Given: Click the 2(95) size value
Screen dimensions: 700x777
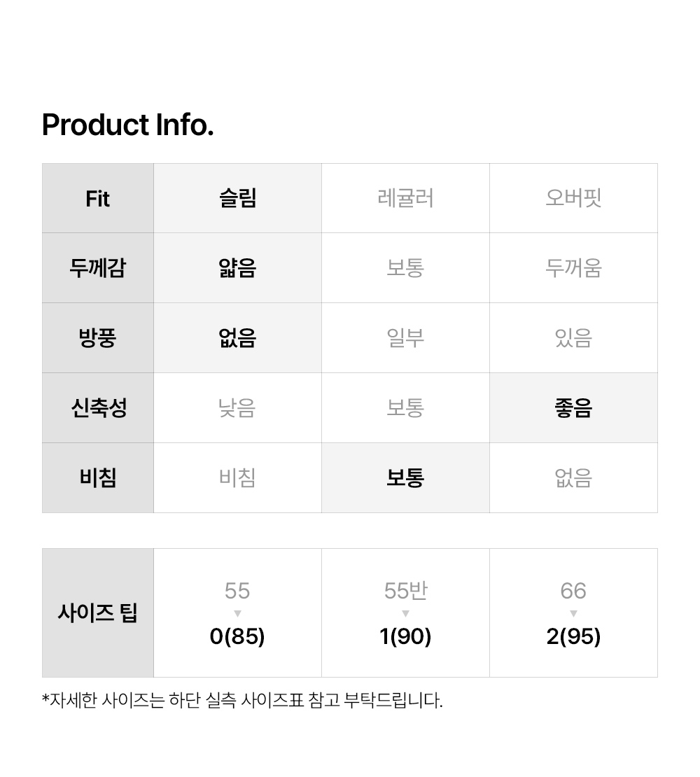Looking at the screenshot, I should pyautogui.click(x=573, y=637).
